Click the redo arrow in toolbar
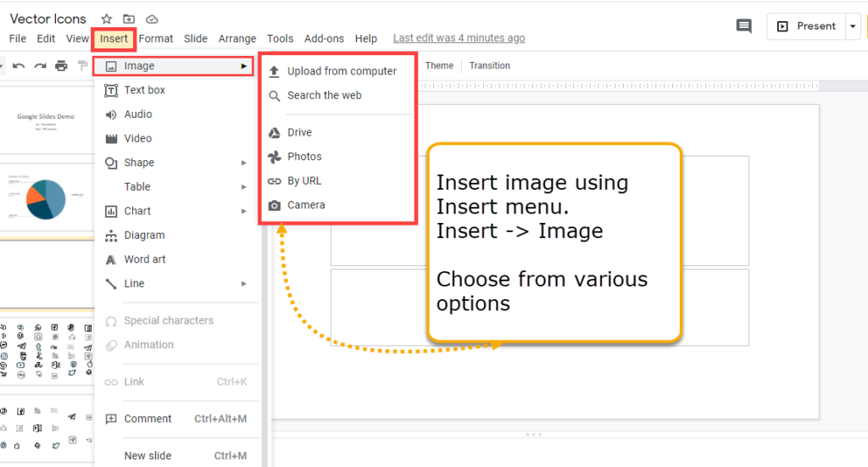Image resolution: width=868 pixels, height=467 pixels. tap(40, 66)
